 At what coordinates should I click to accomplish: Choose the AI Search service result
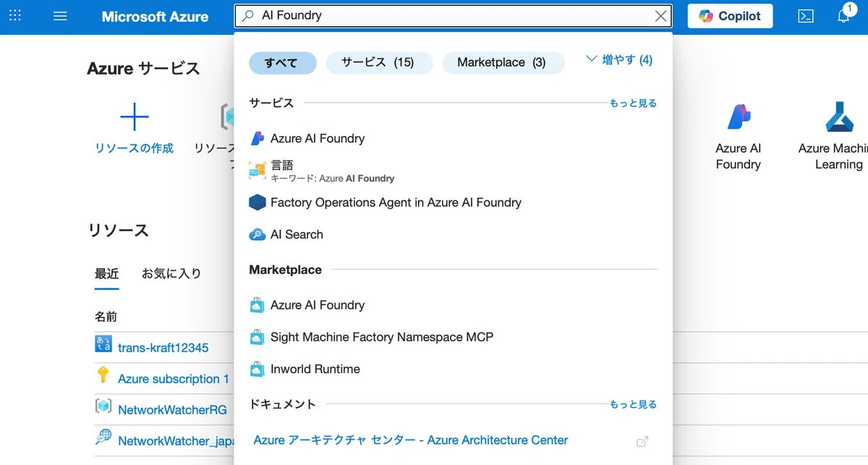tap(297, 234)
